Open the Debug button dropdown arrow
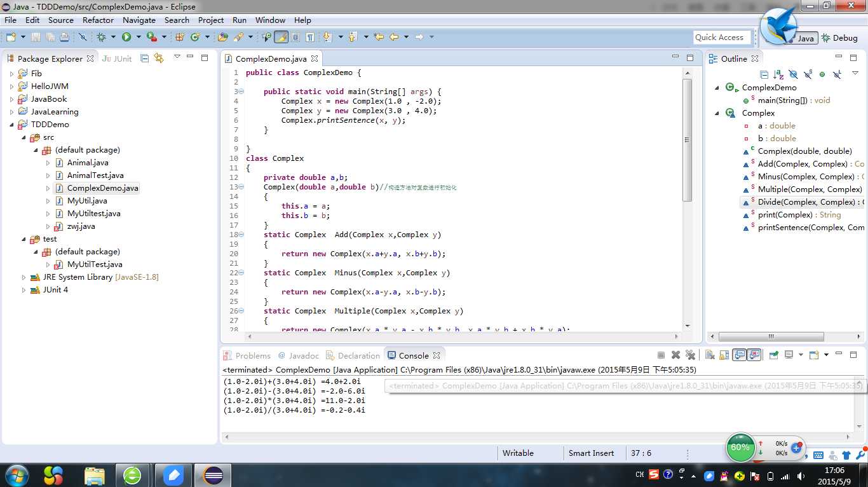The image size is (868, 487). pos(113,37)
